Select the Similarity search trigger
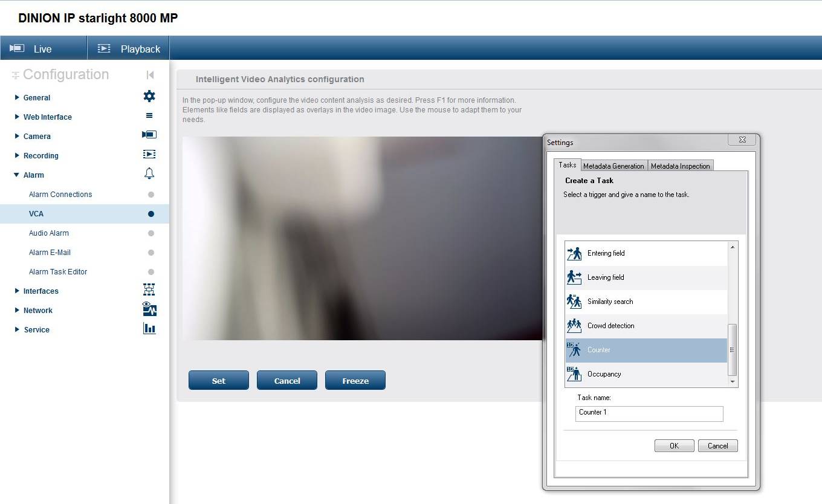Image resolution: width=822 pixels, height=504 pixels. [x=646, y=302]
